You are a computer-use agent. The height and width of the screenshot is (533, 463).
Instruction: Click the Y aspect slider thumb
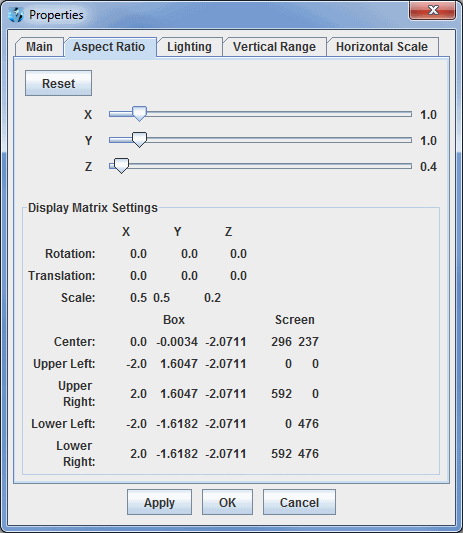139,140
